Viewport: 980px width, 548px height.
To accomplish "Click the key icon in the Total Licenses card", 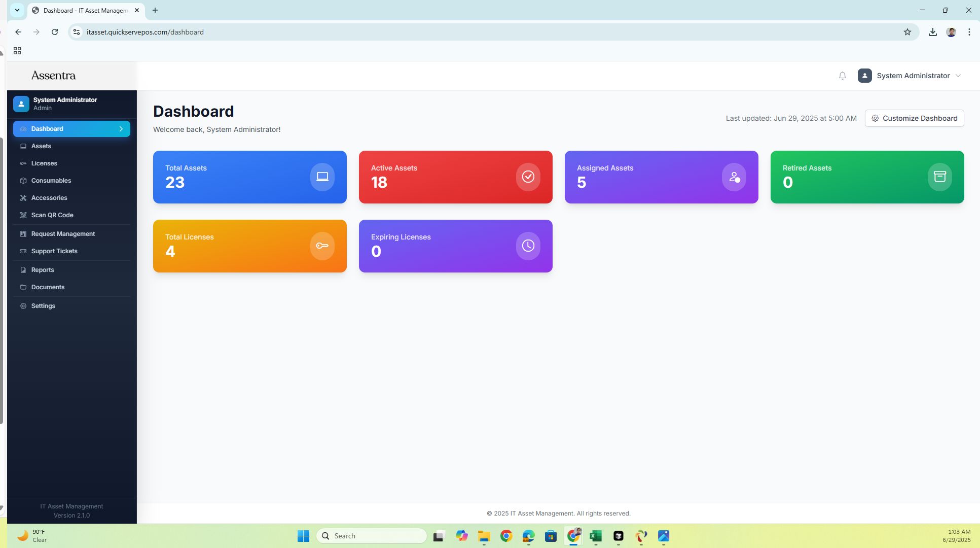I will [x=322, y=246].
